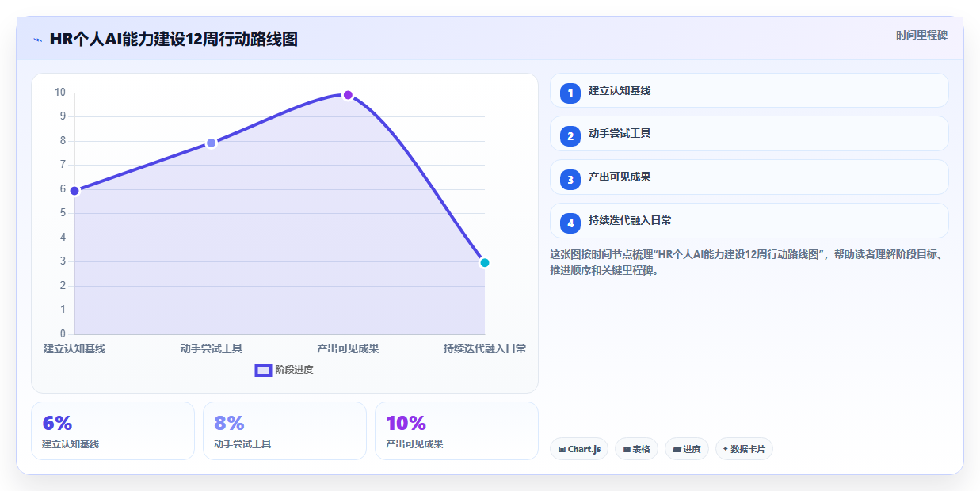Click the chart data point at value 8
The height and width of the screenshot is (491, 980).
211,143
